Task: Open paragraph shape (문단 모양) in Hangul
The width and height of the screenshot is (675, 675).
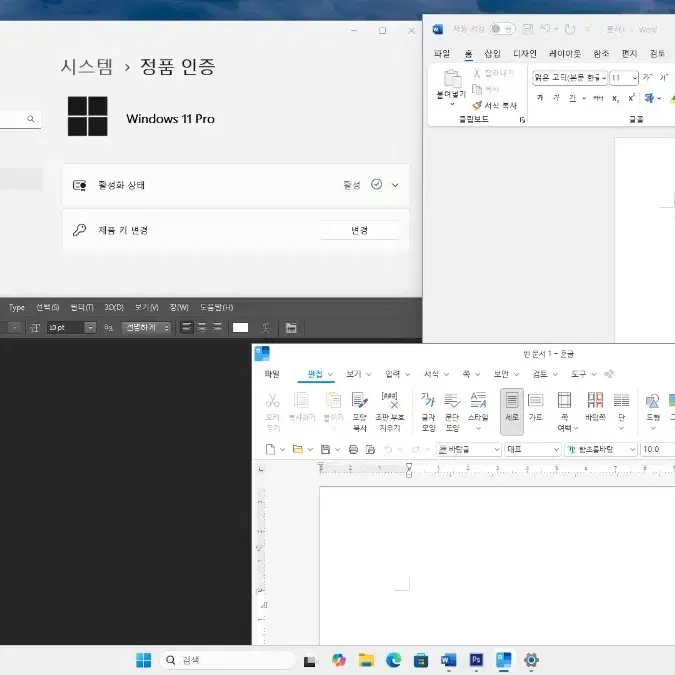Action: 452,411
